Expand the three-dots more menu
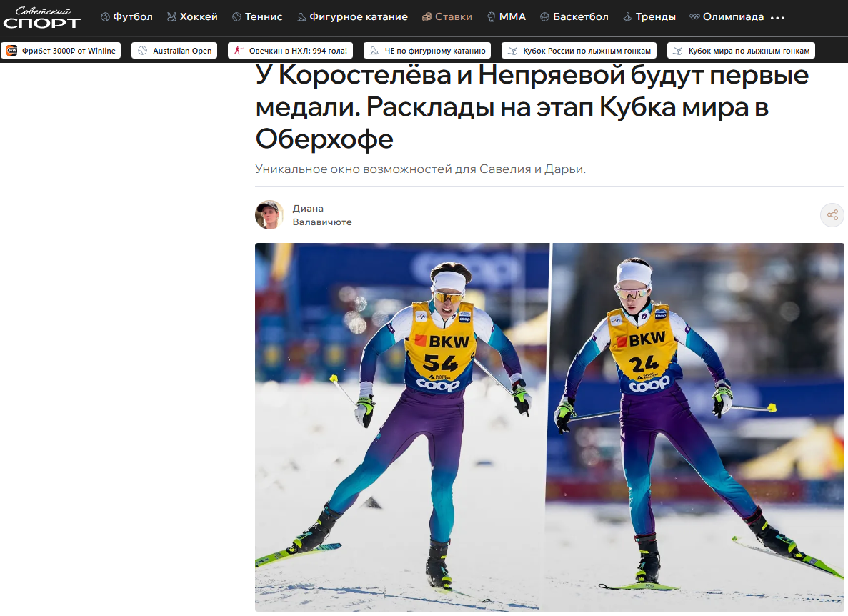The height and width of the screenshot is (616, 848). tap(777, 18)
